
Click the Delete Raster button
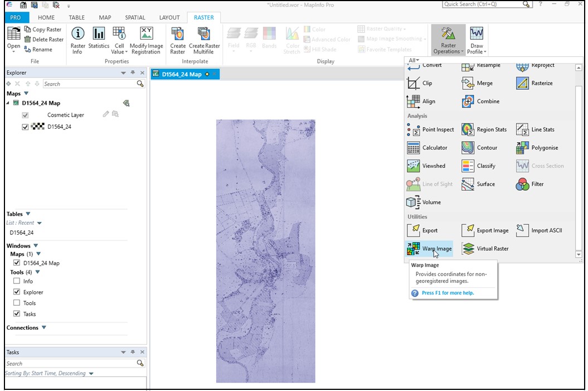(43, 40)
